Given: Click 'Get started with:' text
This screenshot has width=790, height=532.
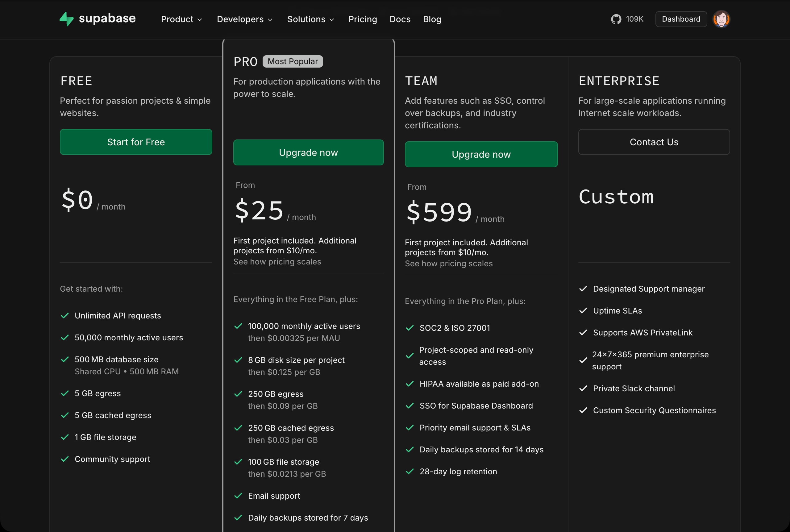Looking at the screenshot, I should [91, 289].
